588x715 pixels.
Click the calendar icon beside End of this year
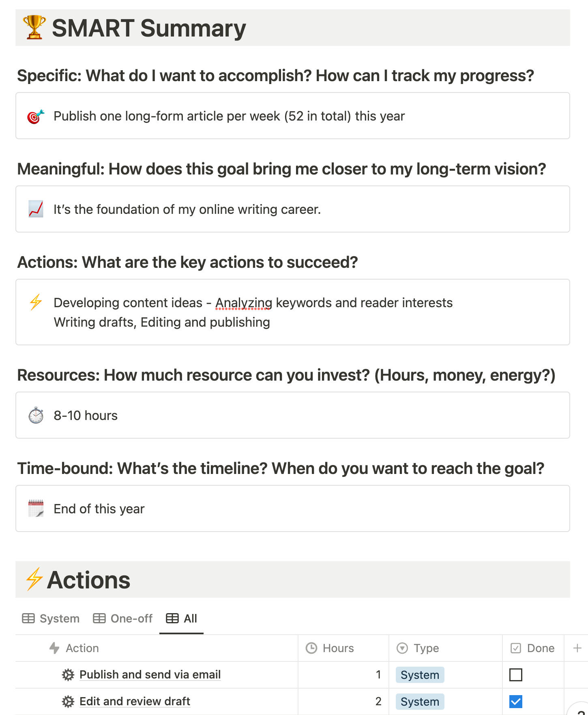pyautogui.click(x=36, y=509)
